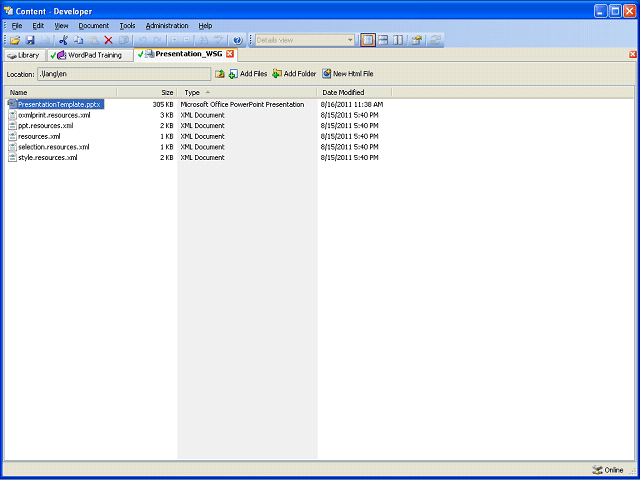Click the Undo arrow icon

coord(142,40)
